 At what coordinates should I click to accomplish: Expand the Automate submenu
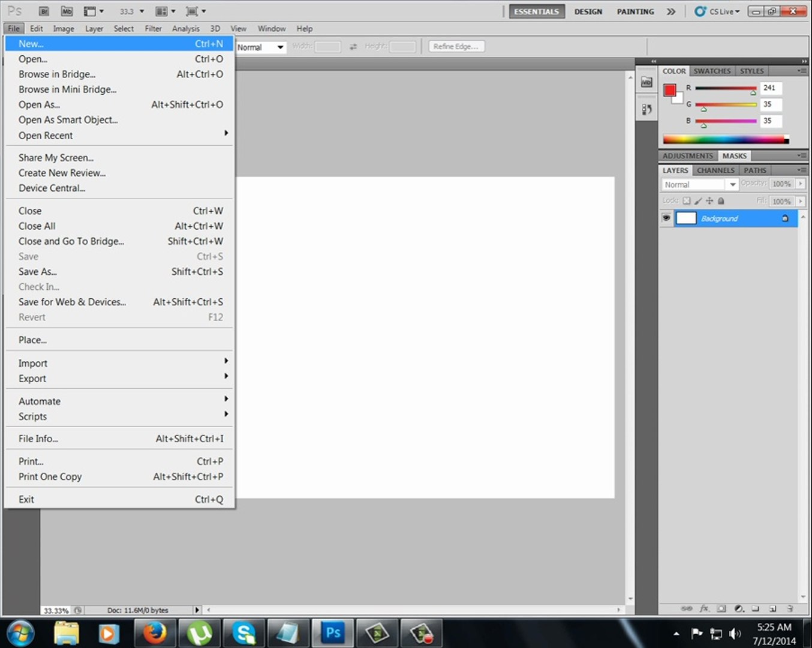click(119, 401)
